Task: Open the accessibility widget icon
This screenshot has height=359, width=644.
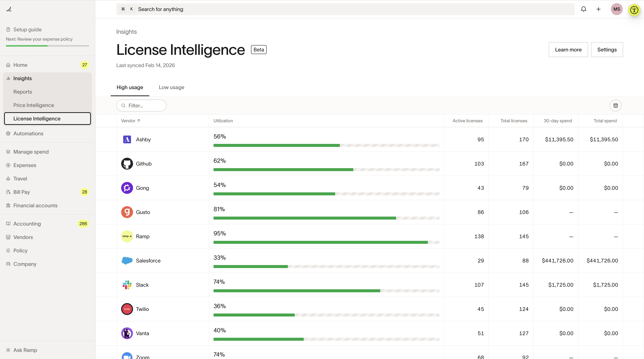Action: point(634,10)
